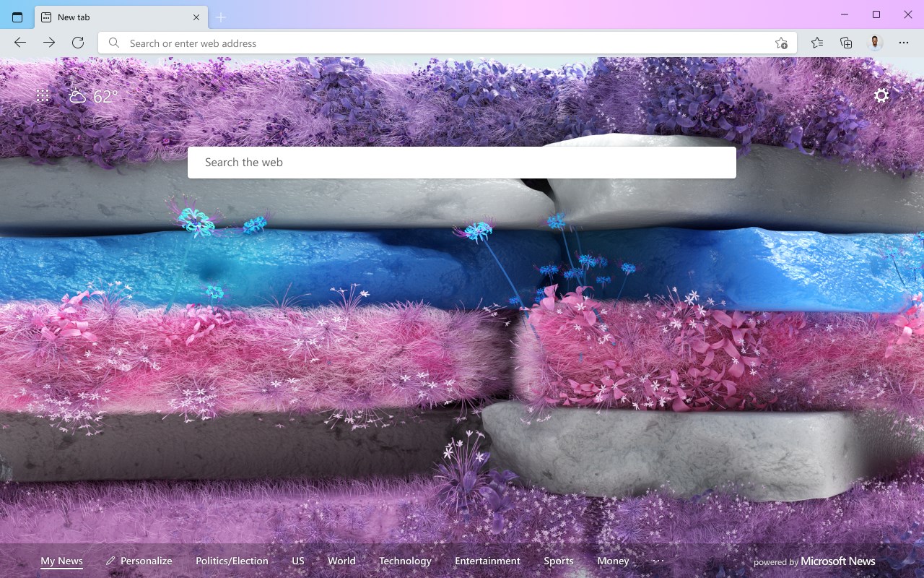Go forward to next page
Screen dimensions: 924x578
(x=49, y=43)
